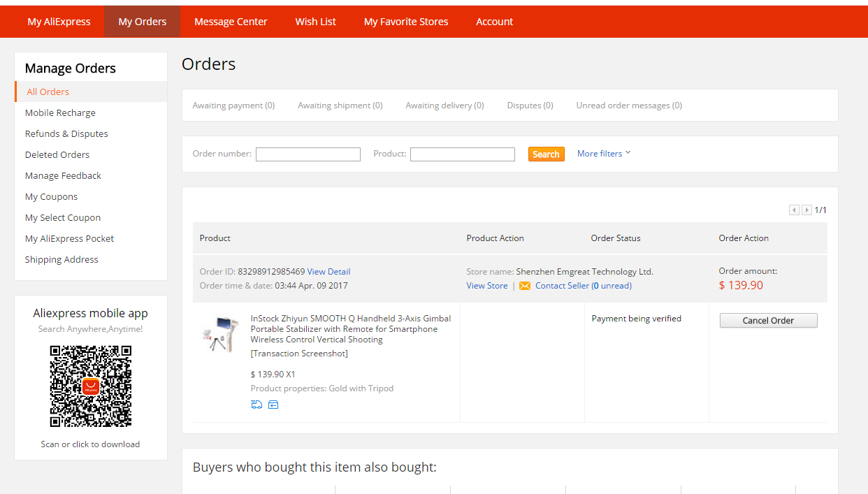The width and height of the screenshot is (868, 494).
Task: Click the View Store link
Action: pyautogui.click(x=487, y=286)
